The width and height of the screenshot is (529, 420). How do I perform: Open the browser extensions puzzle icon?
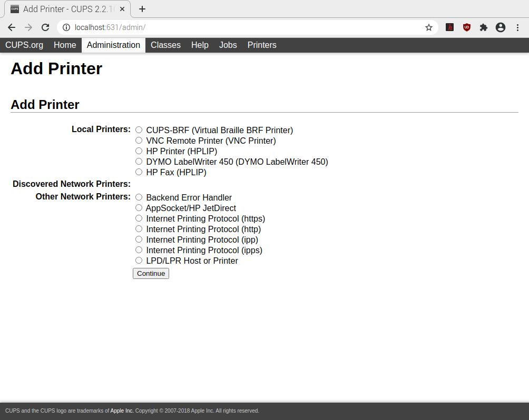(x=483, y=27)
